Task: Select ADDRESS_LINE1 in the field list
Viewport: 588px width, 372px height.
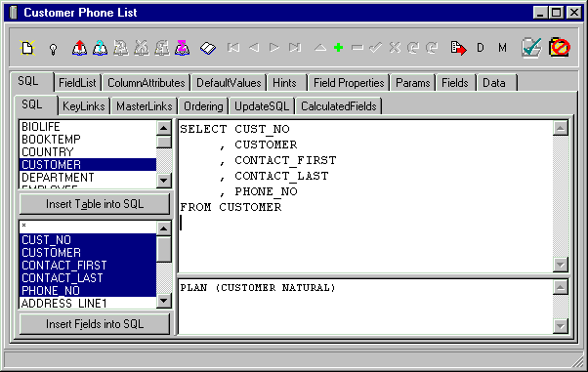Action: (x=88, y=303)
